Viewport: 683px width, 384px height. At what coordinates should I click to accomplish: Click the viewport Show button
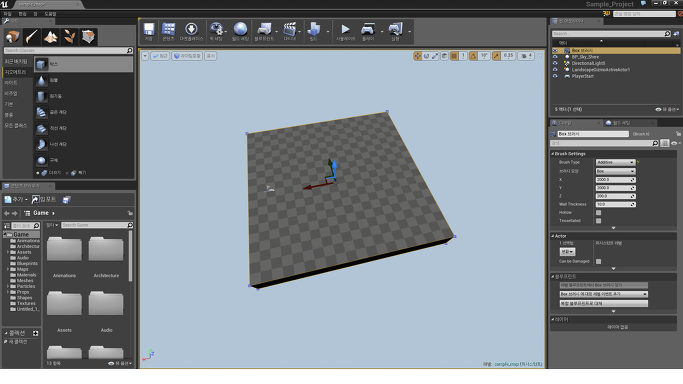pyautogui.click(x=210, y=56)
